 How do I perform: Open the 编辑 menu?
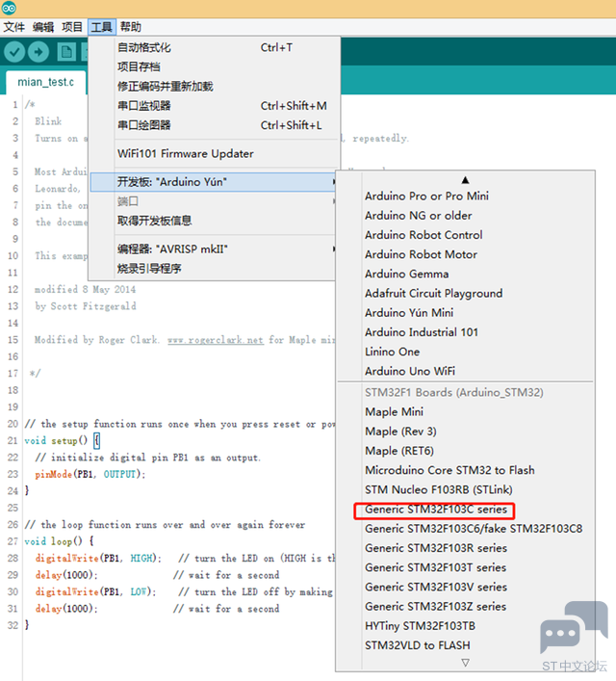[43, 27]
